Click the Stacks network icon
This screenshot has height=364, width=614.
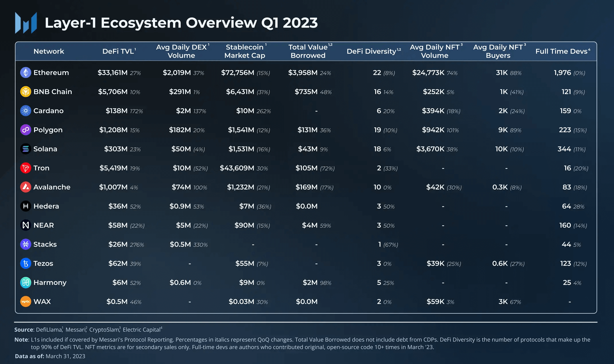coord(26,244)
